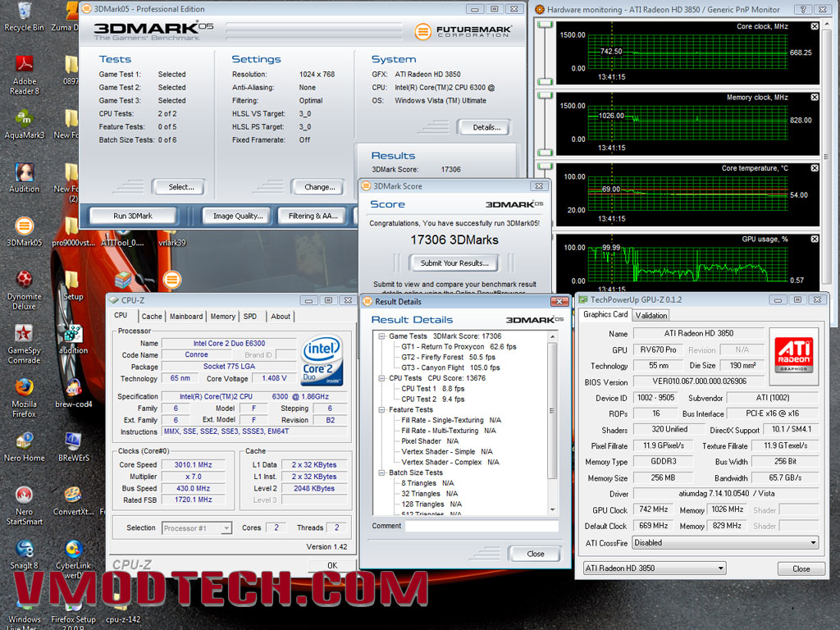Launch 3DMark05 desktop shortcut
Screen dimensions: 840x630
[24, 232]
